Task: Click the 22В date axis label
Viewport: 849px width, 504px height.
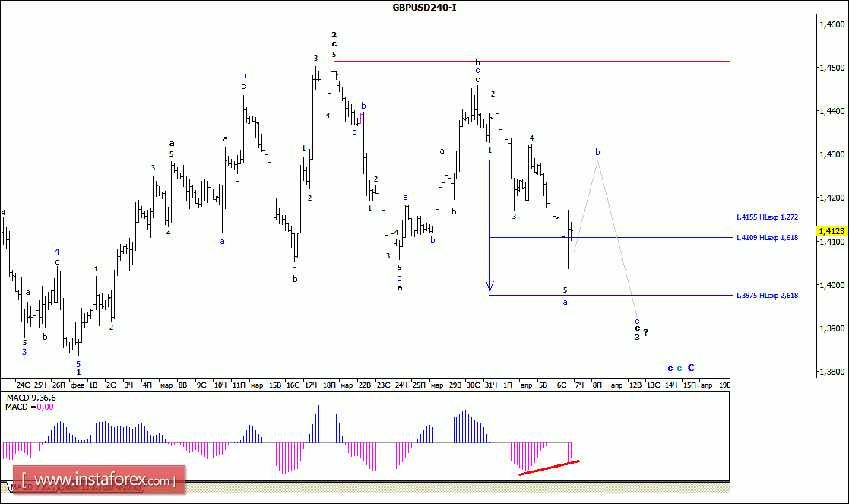Action: pyautogui.click(x=365, y=385)
